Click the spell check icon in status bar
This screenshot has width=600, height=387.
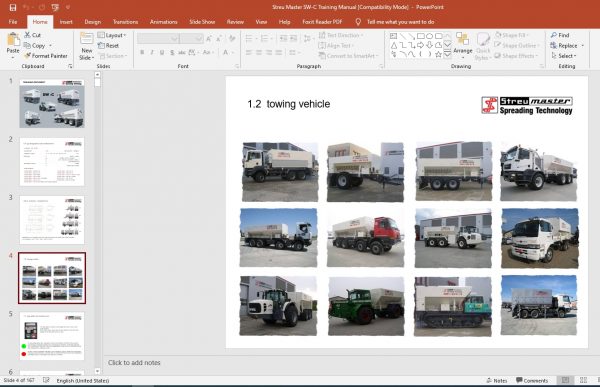[46, 380]
